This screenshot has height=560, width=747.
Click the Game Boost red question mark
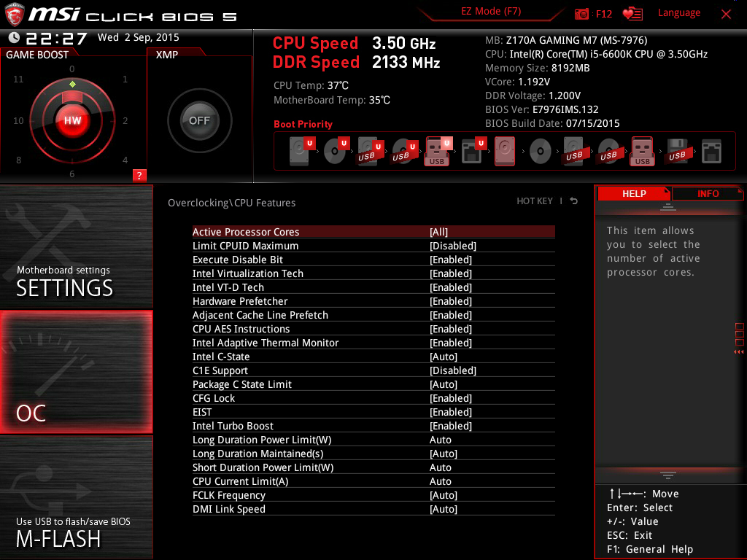(x=139, y=175)
